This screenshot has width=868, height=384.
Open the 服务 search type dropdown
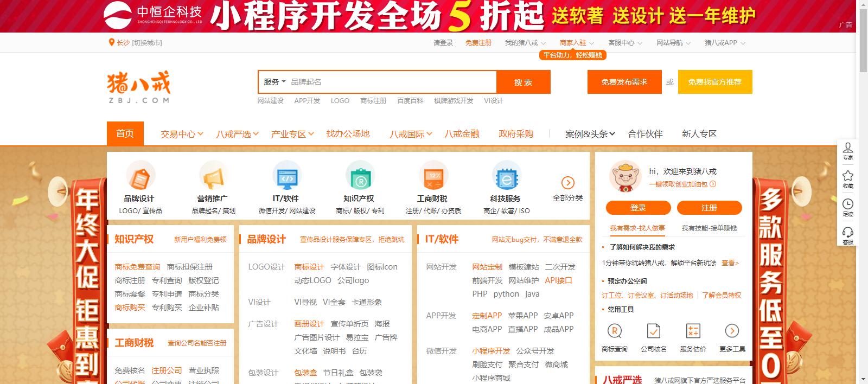pos(275,82)
